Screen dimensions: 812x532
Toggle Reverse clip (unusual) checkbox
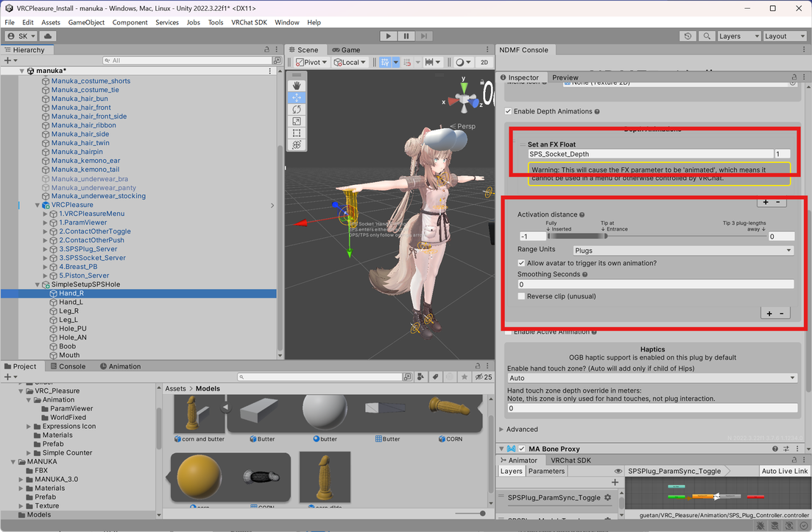(521, 296)
